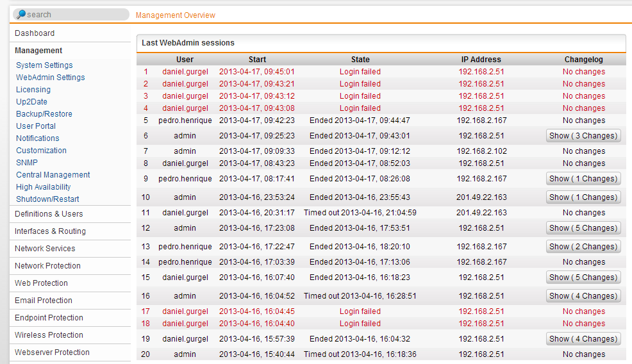The width and height of the screenshot is (632, 364).
Task: Open the Dashboard menu item
Action: click(x=35, y=33)
